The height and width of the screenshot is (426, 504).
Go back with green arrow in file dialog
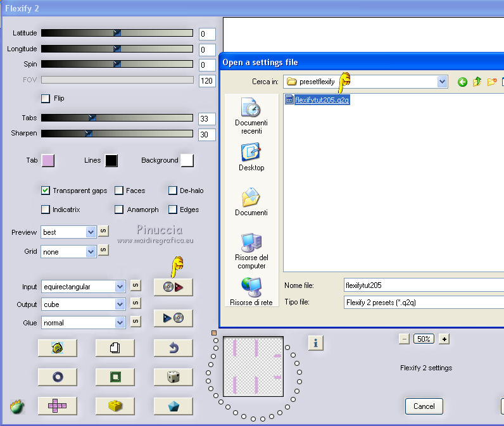(462, 82)
